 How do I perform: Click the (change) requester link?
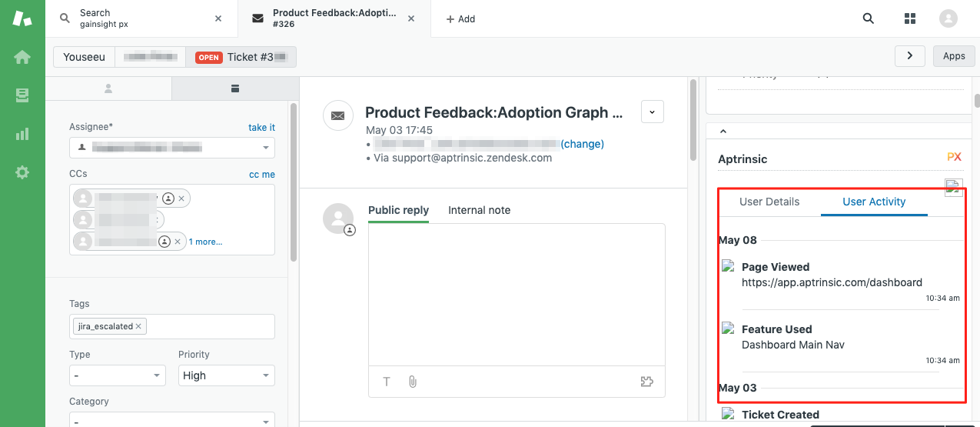583,144
